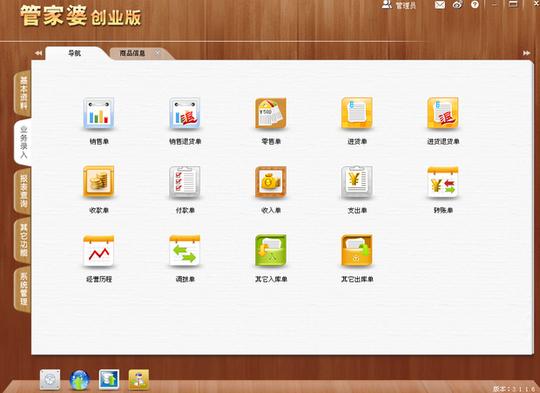Open the 收入单 money bag icon
540x393 pixels.
(x=271, y=182)
